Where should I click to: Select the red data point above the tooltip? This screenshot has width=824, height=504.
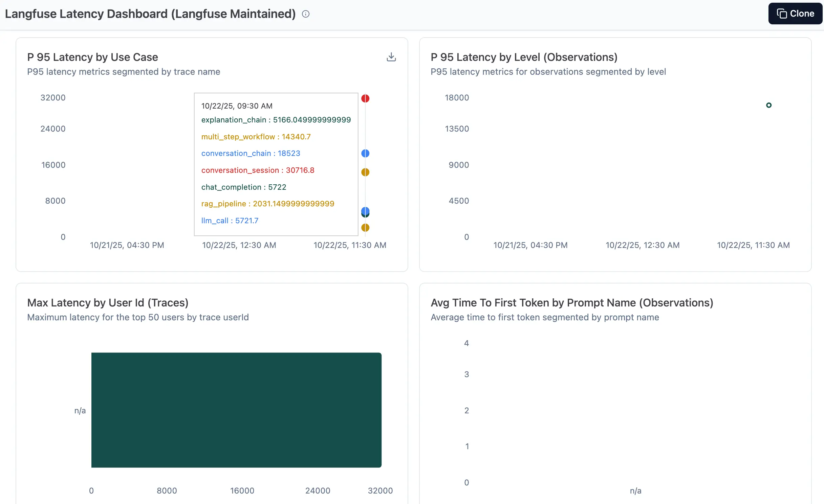[365, 98]
